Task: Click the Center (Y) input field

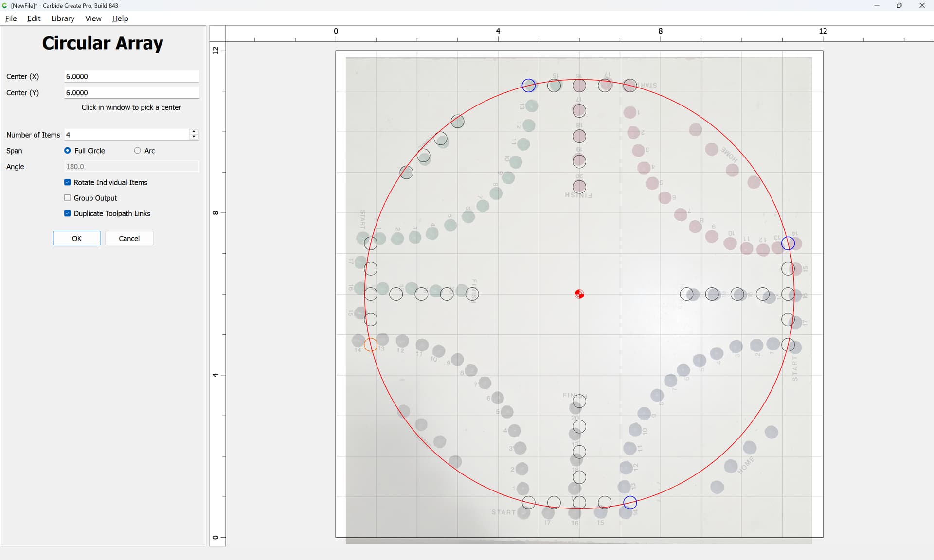Action: 131,92
